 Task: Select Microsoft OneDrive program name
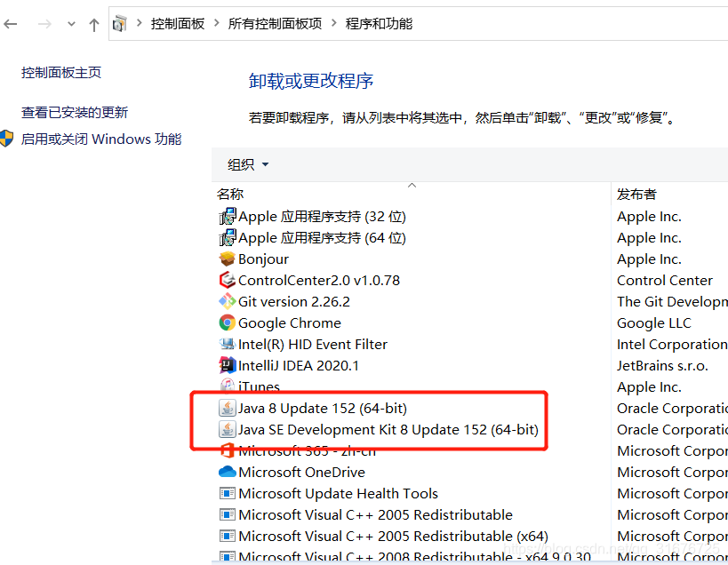pos(302,473)
